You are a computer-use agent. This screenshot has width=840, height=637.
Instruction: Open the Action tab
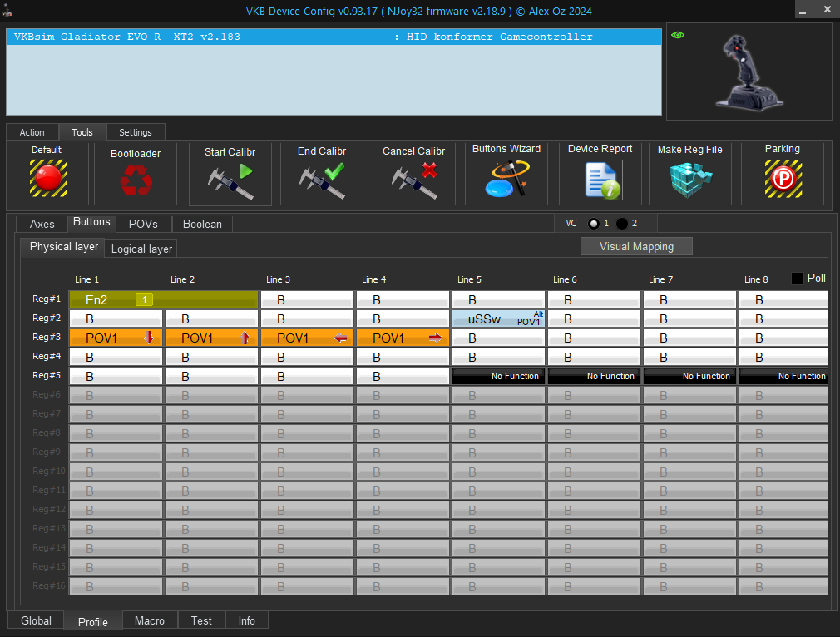click(32, 132)
